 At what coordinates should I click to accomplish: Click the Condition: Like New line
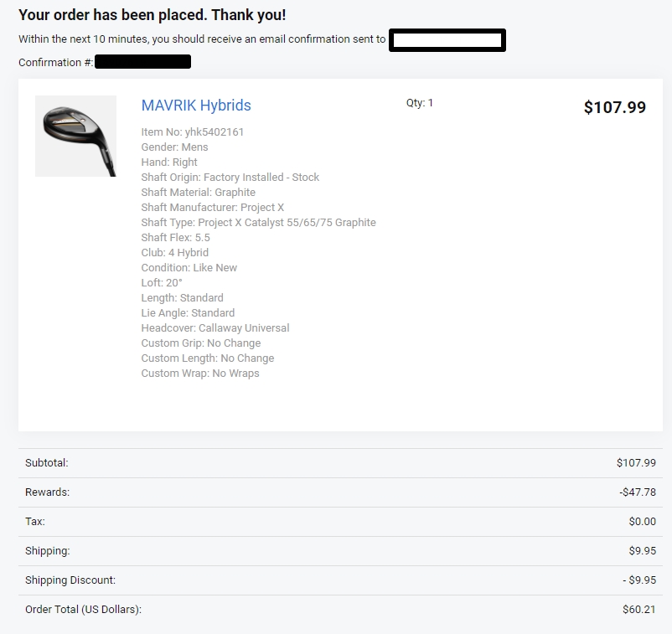coord(189,268)
